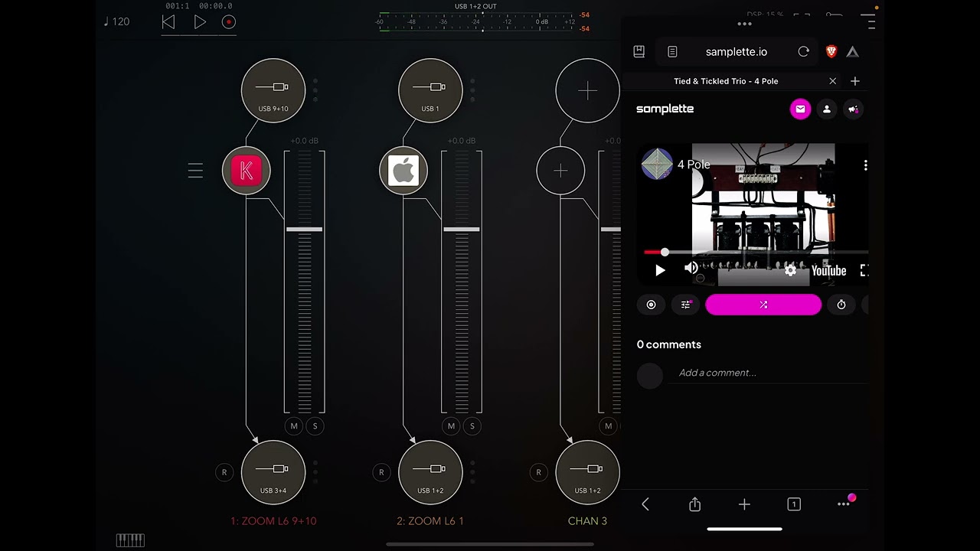Reload the samplette.io page

[x=803, y=51]
